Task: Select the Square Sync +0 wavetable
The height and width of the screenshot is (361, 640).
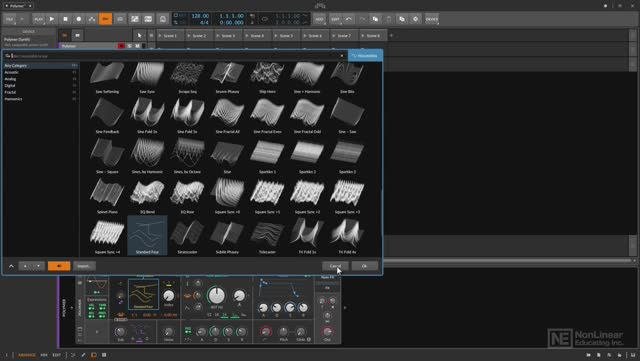Action: [x=227, y=196]
